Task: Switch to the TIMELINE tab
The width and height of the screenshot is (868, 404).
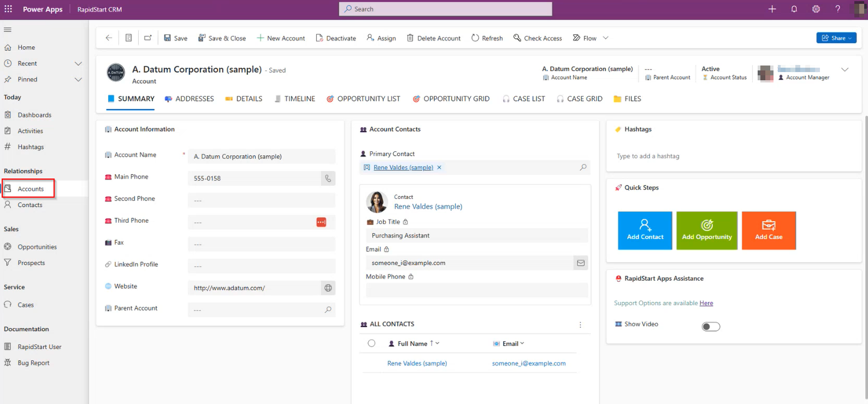Action: pyautogui.click(x=294, y=99)
